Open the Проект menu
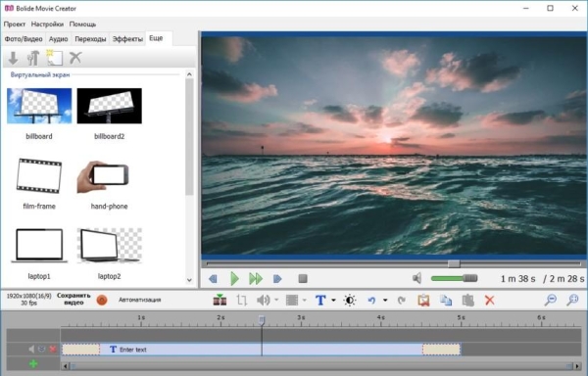Image resolution: width=588 pixels, height=376 pixels. 15,23
